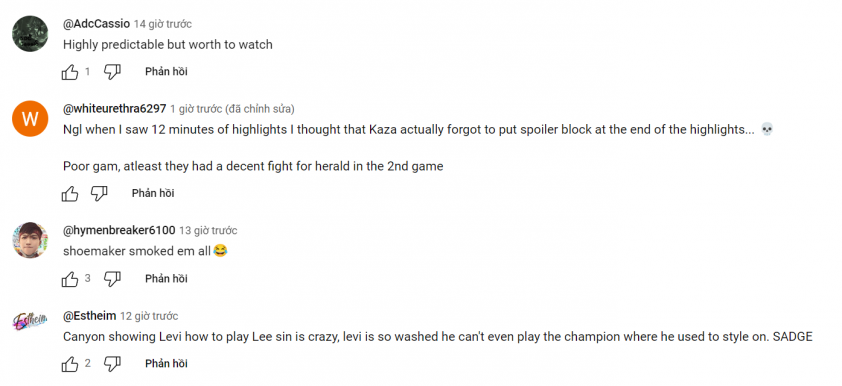Dislike the @whiteurethra6297 comment
Image resolution: width=842 pixels, height=386 pixels.
99,194
